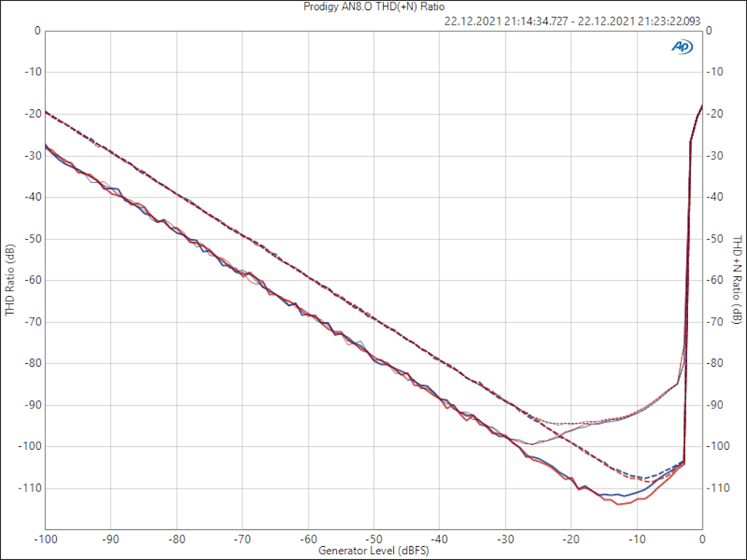Click the -80 label on the right y-axis
The image size is (747, 560).
[x=715, y=363]
